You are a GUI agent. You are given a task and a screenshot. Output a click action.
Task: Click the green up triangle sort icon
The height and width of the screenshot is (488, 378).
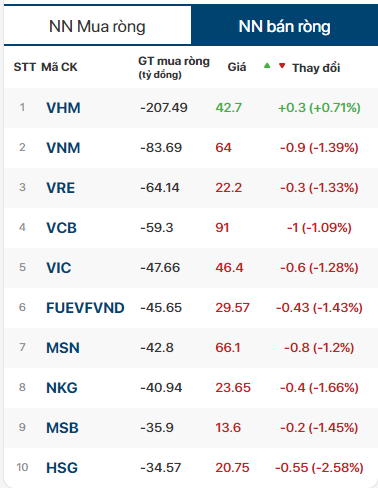[x=267, y=66]
